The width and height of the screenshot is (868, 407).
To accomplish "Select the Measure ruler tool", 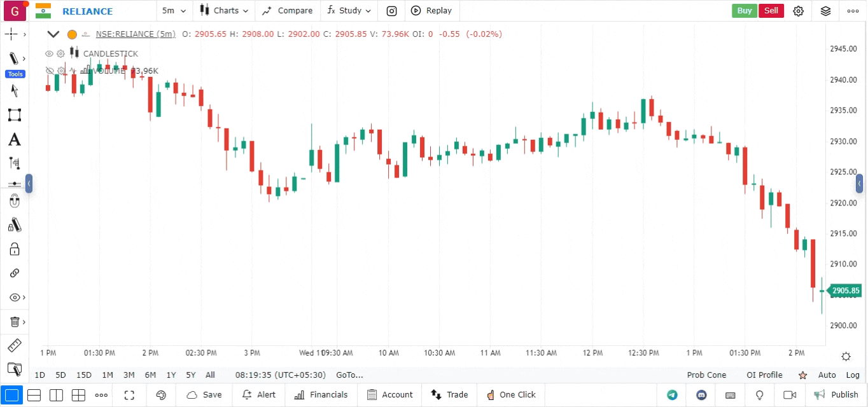I will pos(15,345).
